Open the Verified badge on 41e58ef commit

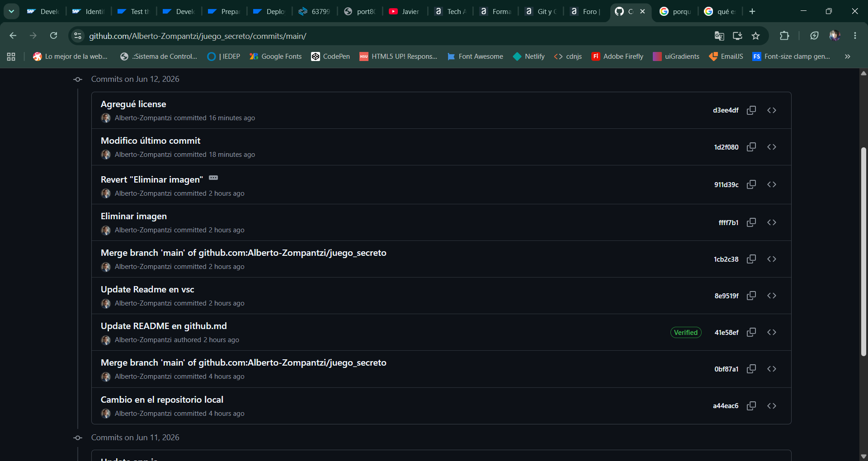pos(686,332)
